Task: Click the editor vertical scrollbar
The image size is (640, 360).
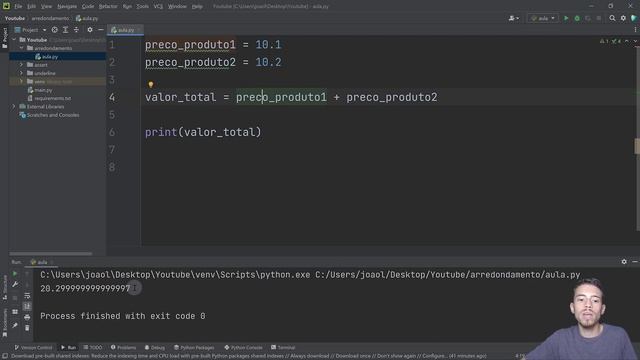Action: 637,139
